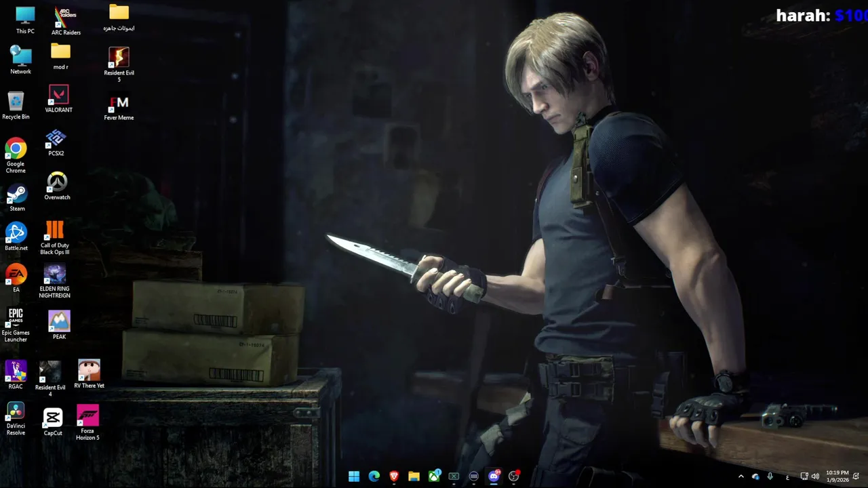Open the PCSX2 emulator icon
The width and height of the screenshot is (868, 488).
56,143
